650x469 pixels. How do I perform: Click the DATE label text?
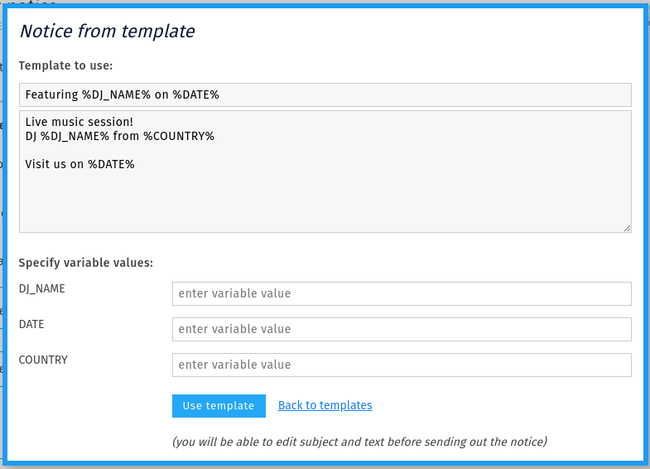(32, 324)
